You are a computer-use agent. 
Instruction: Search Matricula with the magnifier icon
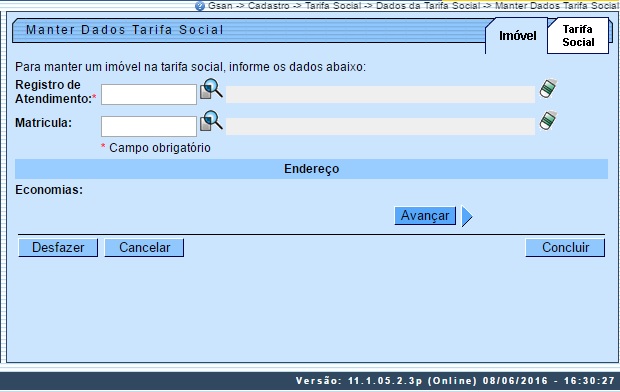pos(211,121)
